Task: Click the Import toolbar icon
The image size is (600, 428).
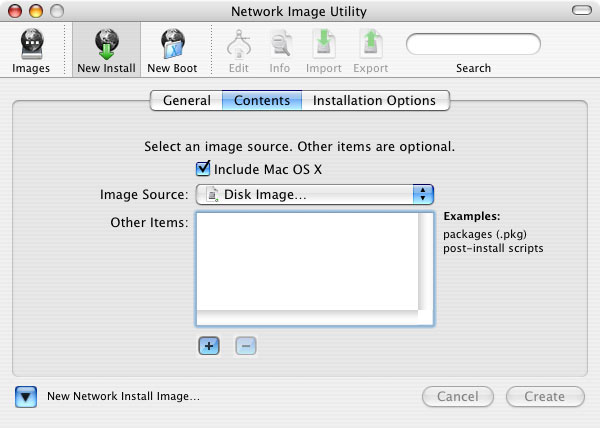Action: [x=324, y=44]
